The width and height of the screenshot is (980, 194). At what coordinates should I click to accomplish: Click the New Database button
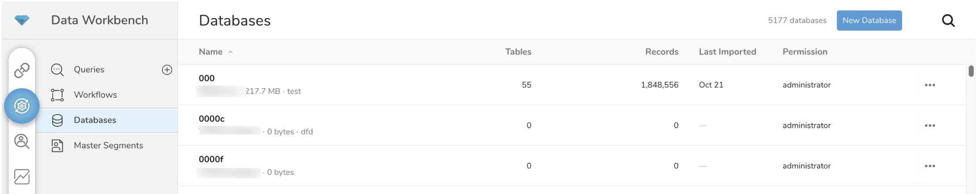tap(869, 21)
